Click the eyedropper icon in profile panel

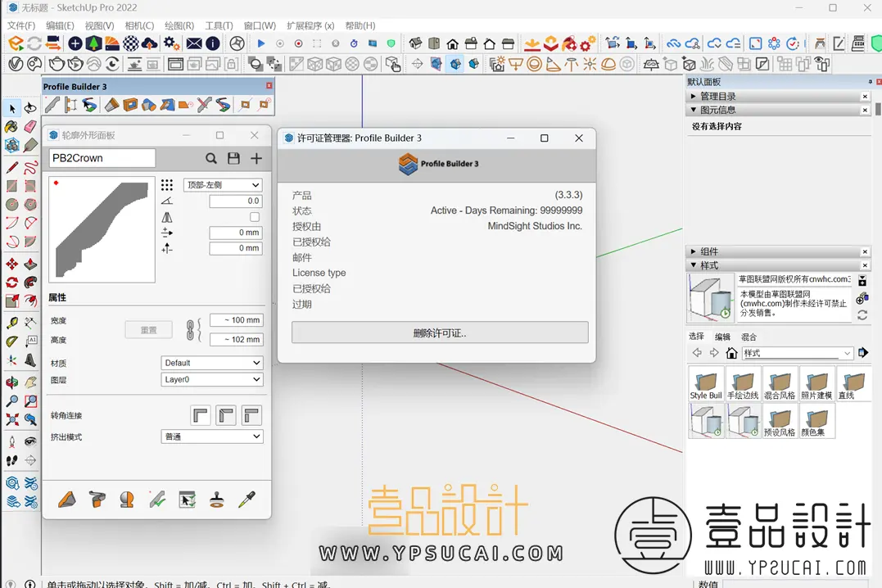point(247,499)
